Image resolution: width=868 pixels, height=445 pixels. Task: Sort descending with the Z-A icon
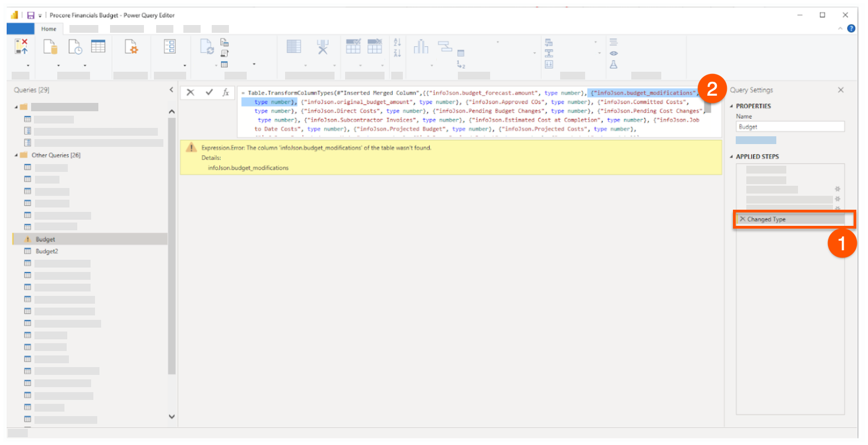(x=397, y=53)
